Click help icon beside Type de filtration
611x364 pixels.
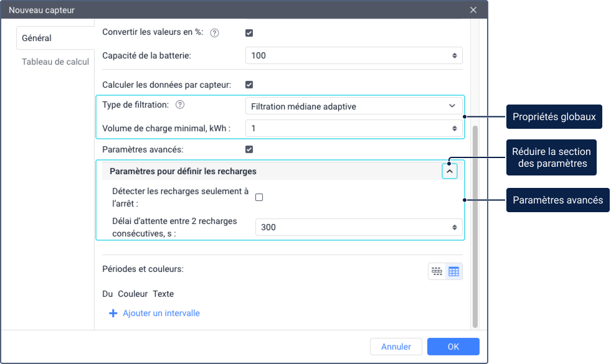click(x=179, y=105)
